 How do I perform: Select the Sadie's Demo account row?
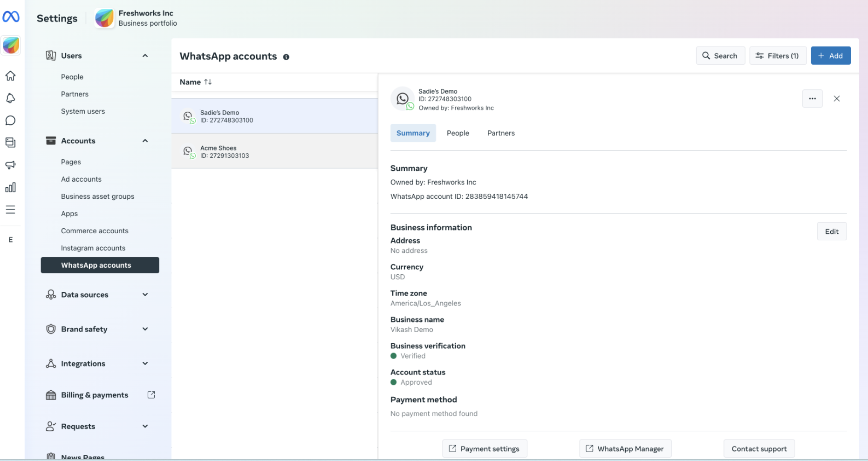pos(274,116)
